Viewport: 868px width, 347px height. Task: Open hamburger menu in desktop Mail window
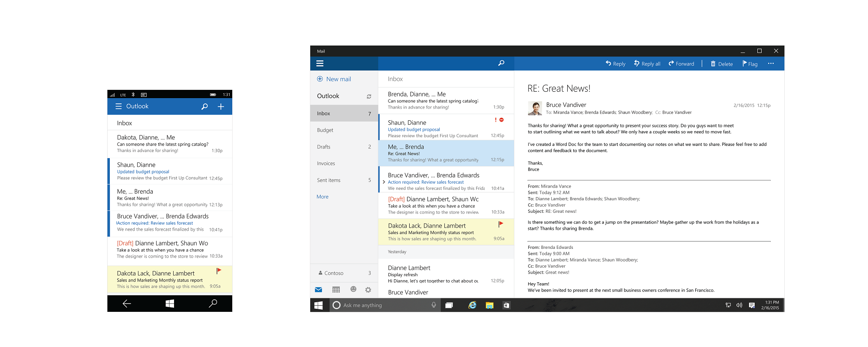(320, 63)
